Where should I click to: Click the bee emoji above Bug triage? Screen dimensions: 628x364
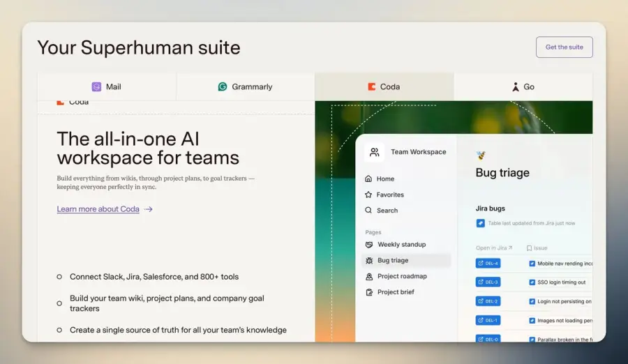[x=481, y=156]
